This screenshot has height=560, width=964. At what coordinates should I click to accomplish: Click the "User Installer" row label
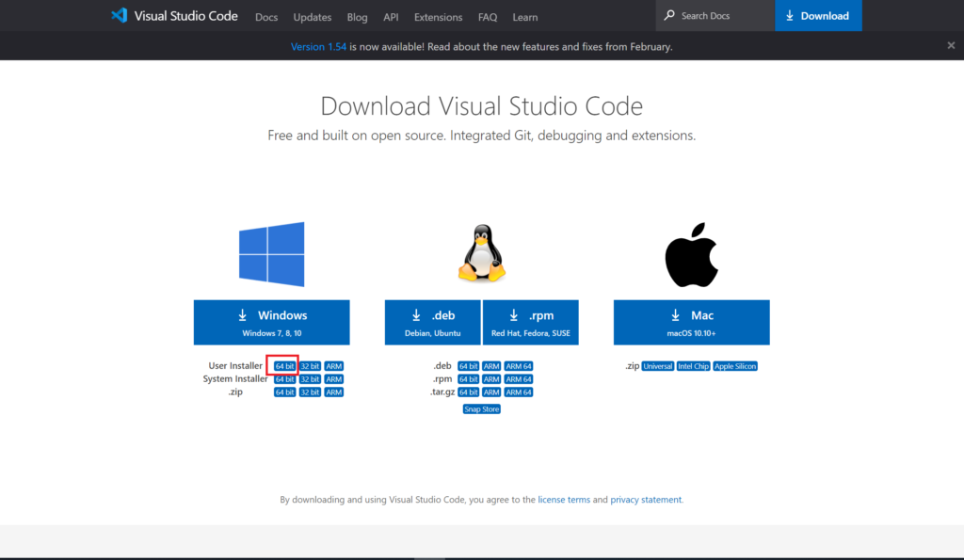click(x=235, y=366)
